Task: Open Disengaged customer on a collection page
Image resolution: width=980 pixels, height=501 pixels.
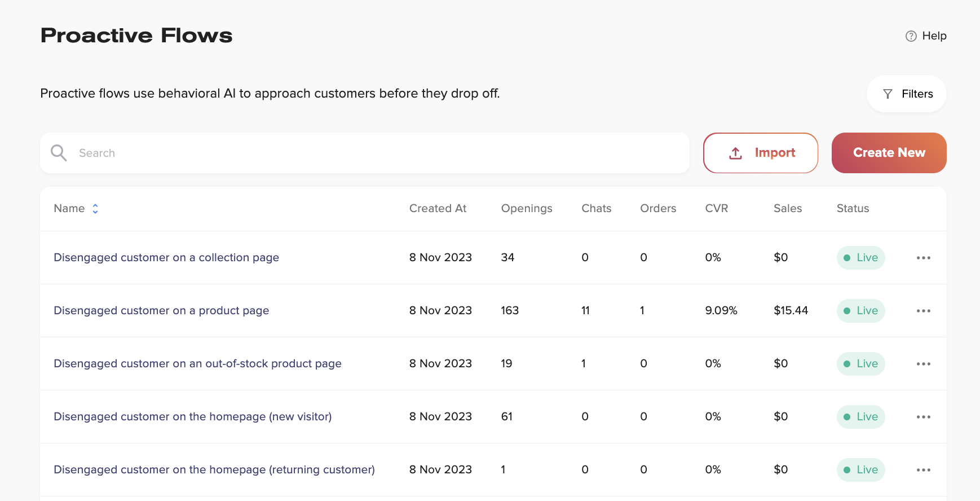Action: click(166, 257)
